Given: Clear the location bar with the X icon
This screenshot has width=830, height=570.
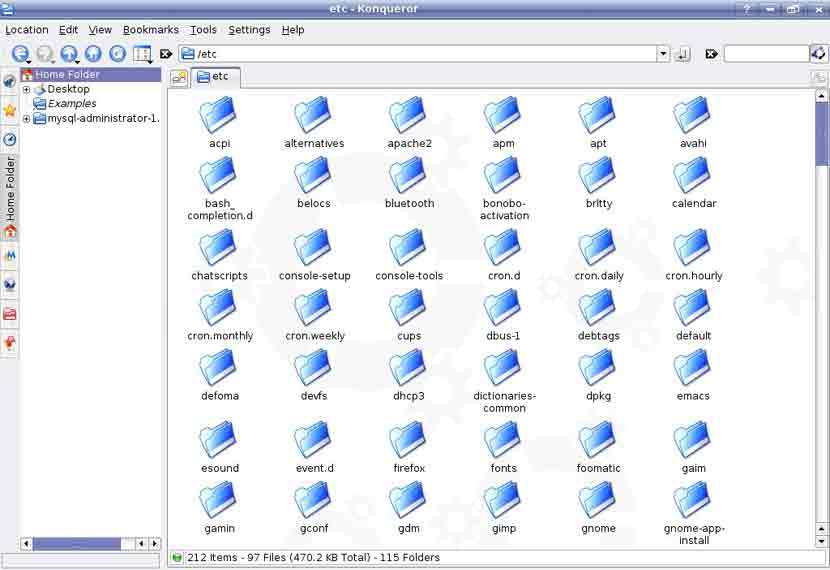Looking at the screenshot, I should [166, 54].
